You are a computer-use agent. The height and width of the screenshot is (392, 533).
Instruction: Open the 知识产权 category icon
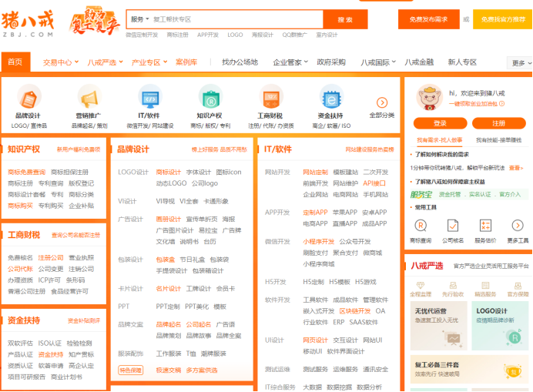(210, 97)
